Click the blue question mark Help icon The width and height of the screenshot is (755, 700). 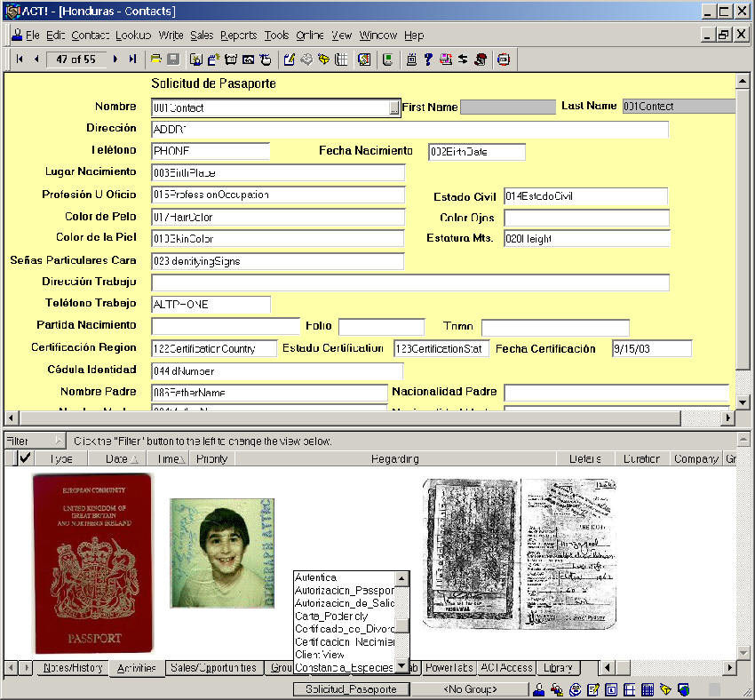[428, 60]
